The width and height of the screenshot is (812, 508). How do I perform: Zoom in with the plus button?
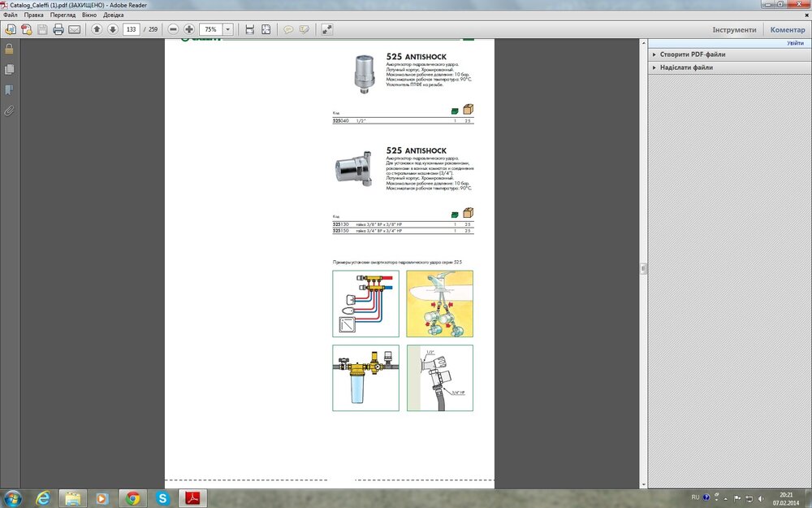tap(189, 30)
